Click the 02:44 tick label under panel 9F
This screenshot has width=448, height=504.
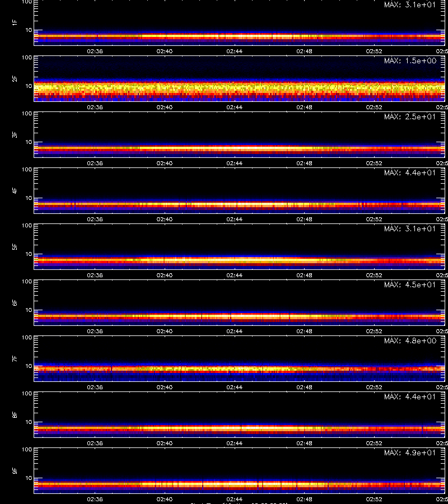(234, 499)
